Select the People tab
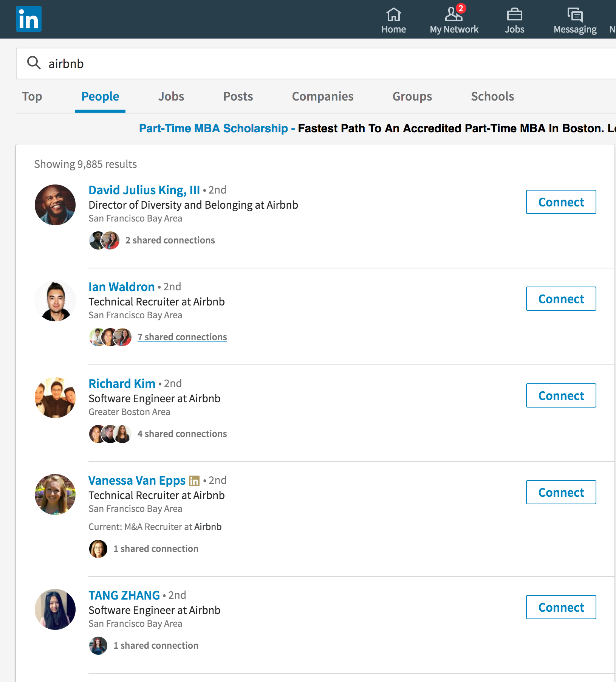Viewport: 616px width, 682px height. tap(100, 96)
